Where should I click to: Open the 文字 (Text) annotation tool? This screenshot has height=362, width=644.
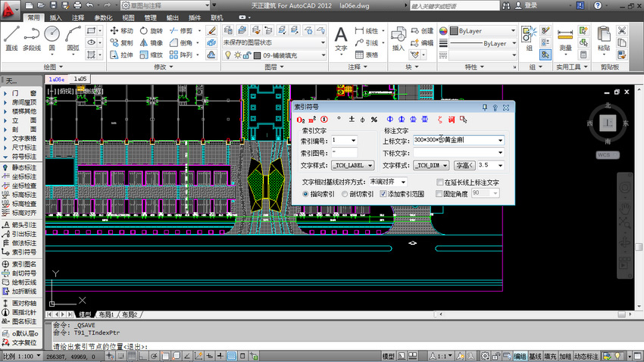point(341,39)
